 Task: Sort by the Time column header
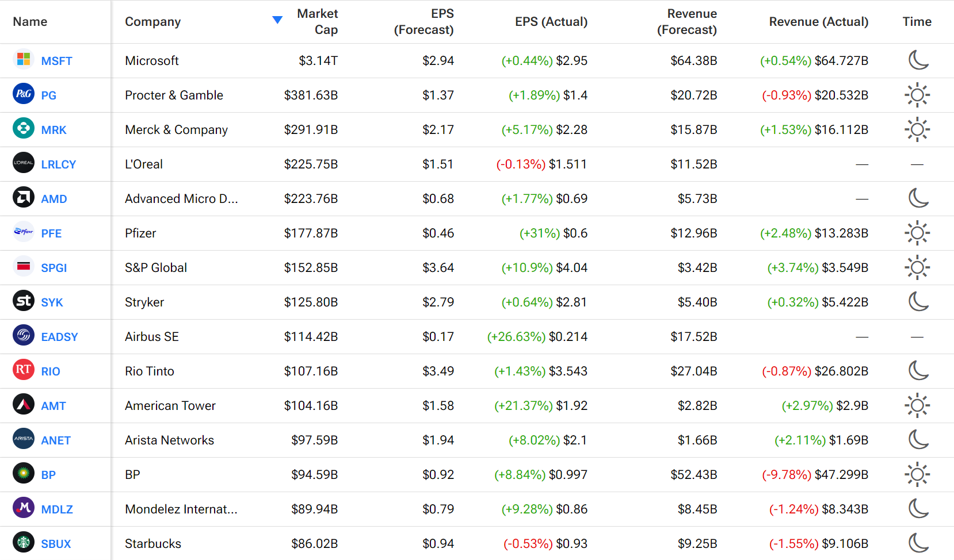click(917, 22)
